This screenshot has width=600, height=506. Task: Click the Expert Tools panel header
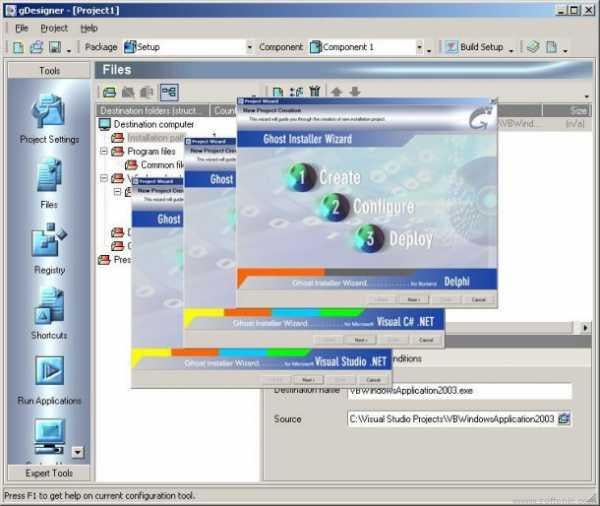tap(49, 473)
